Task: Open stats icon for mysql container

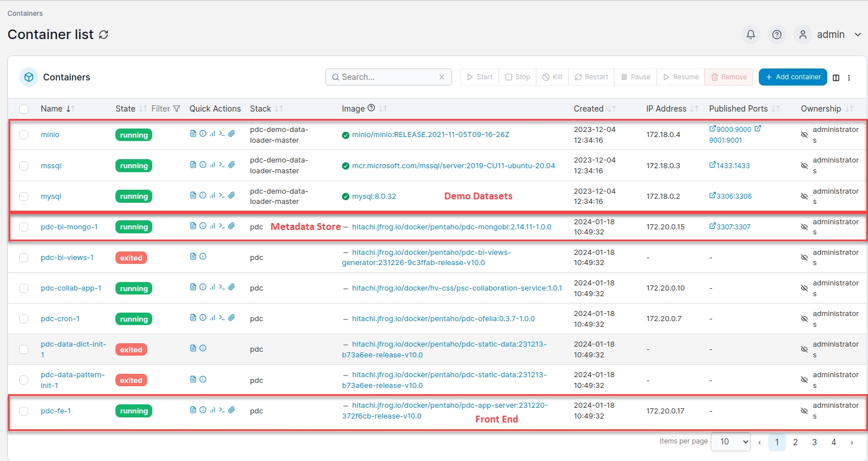Action: coord(212,195)
